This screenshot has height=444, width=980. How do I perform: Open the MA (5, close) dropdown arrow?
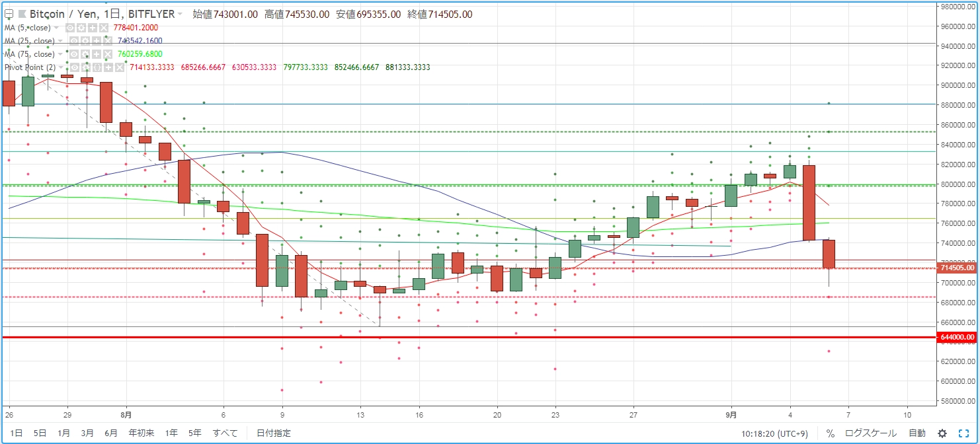point(56,28)
